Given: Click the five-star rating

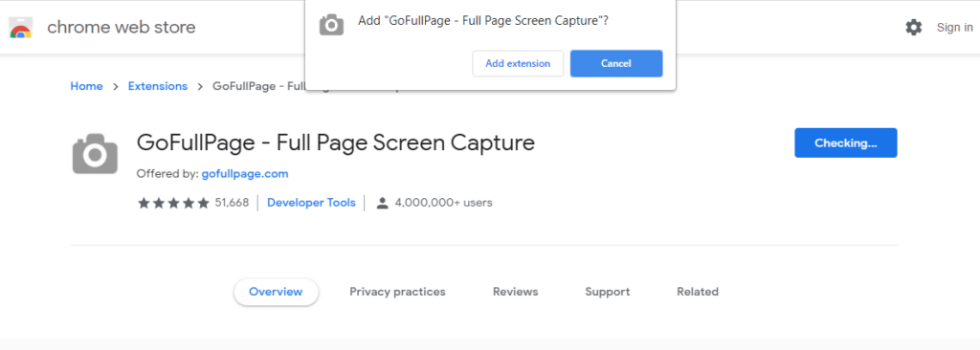Looking at the screenshot, I should tap(173, 203).
